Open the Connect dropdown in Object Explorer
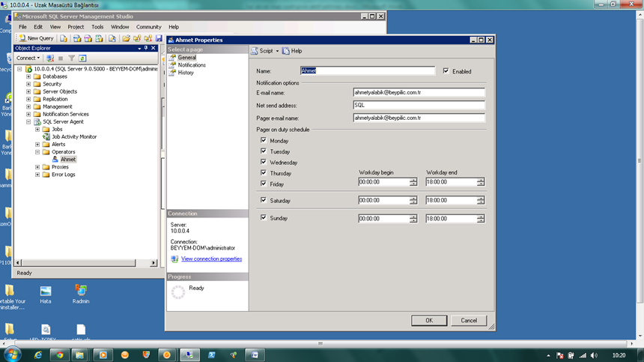Image resolution: width=644 pixels, height=362 pixels. [x=28, y=58]
